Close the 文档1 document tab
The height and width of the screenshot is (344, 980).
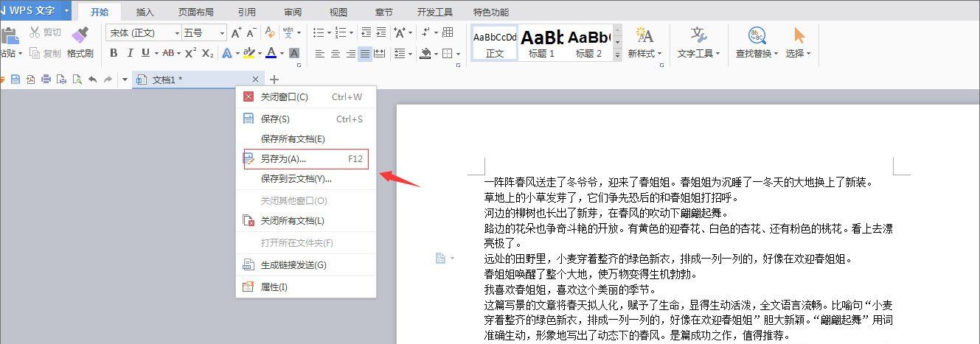tap(256, 79)
